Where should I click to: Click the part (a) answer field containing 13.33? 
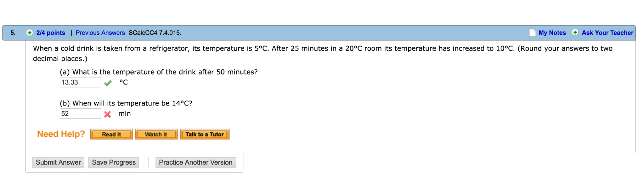coord(80,82)
